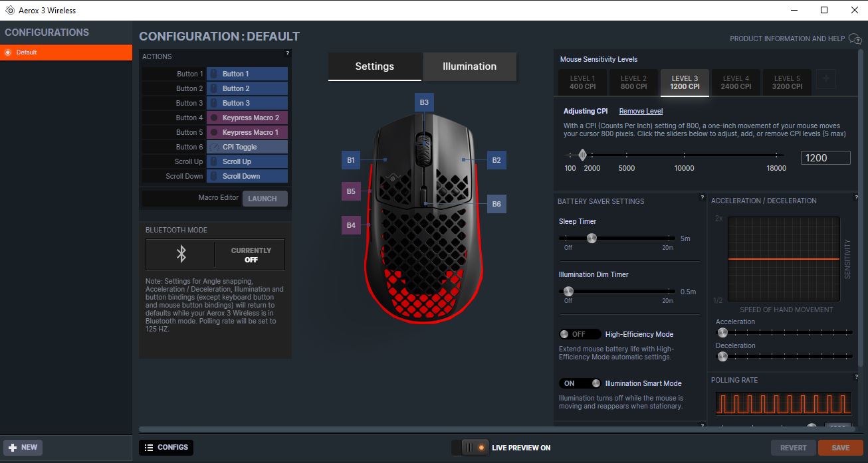Toggle Live Preview switch
Viewport: 868px width, 463px height.
tap(469, 448)
